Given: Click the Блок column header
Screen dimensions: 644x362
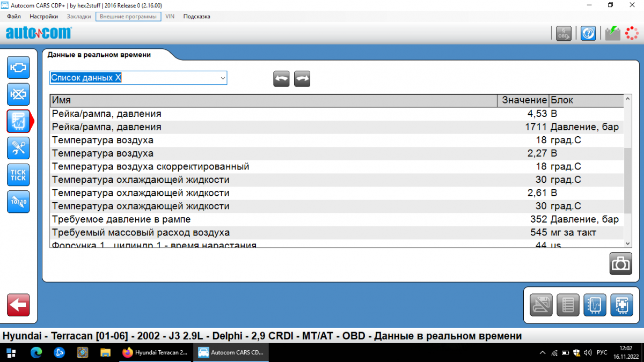Looking at the screenshot, I should click(x=587, y=100).
